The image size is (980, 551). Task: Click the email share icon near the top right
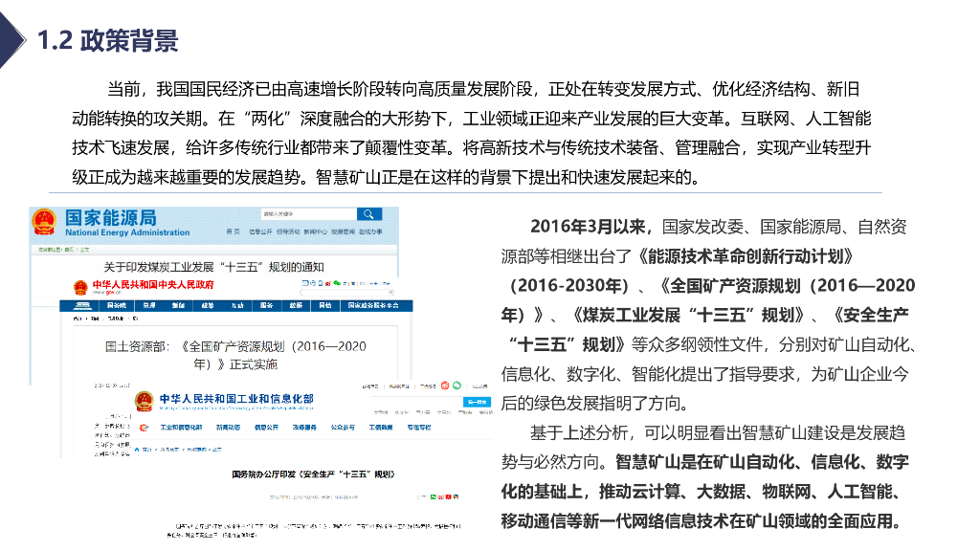[304, 283]
